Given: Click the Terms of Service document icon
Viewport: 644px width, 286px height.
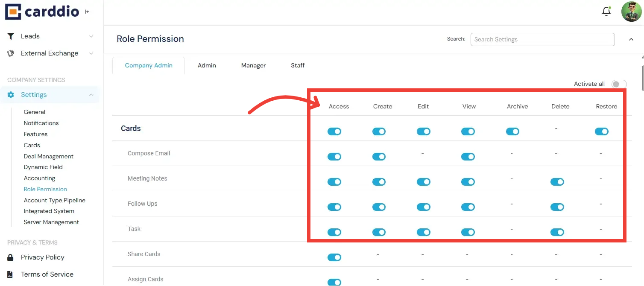Looking at the screenshot, I should point(11,274).
